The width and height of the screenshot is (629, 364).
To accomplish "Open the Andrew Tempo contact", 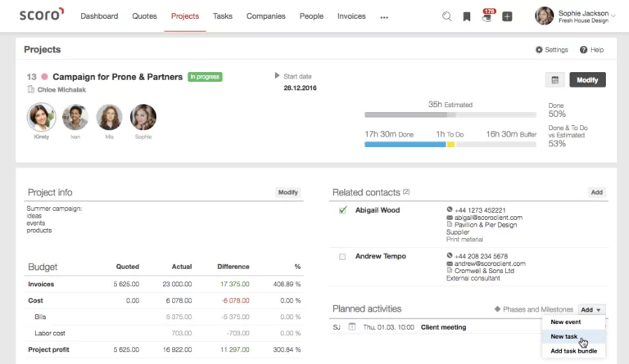I will (x=381, y=256).
